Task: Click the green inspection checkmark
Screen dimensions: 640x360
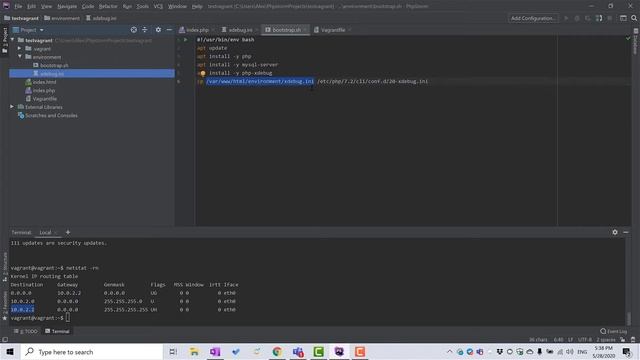Action: tap(628, 38)
